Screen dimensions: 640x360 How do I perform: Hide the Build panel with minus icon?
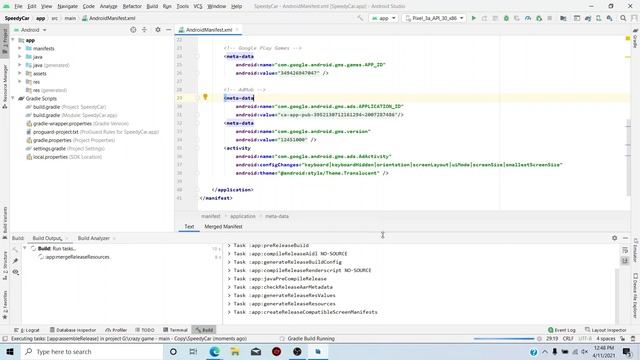click(625, 238)
